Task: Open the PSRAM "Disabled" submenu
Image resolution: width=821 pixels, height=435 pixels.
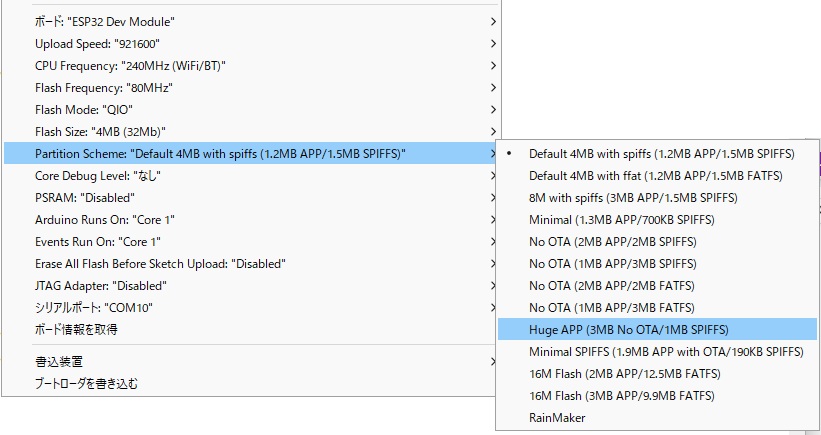Action: coord(250,197)
